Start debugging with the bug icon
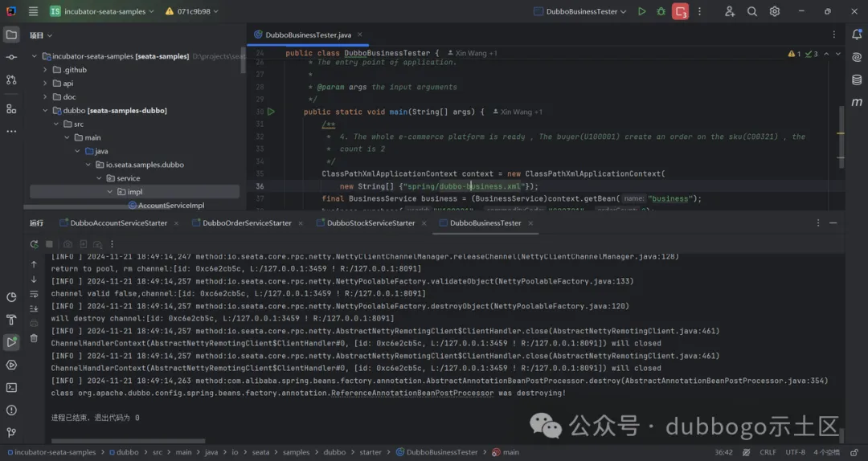The width and height of the screenshot is (868, 461). click(661, 11)
